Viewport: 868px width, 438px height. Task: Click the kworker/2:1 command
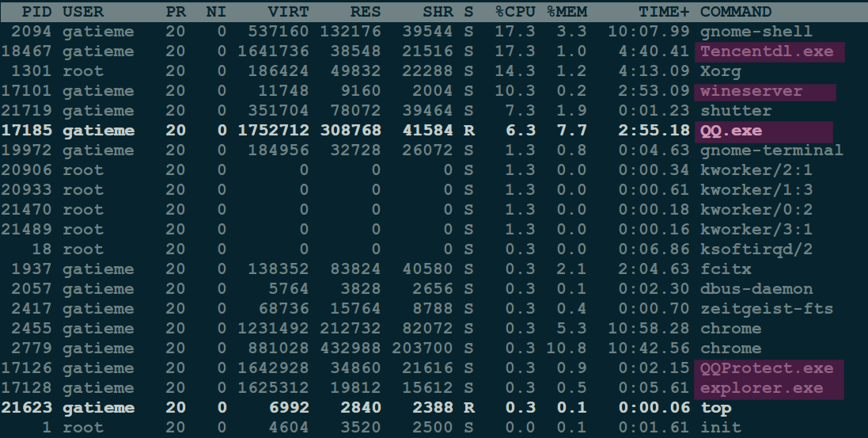click(x=756, y=170)
